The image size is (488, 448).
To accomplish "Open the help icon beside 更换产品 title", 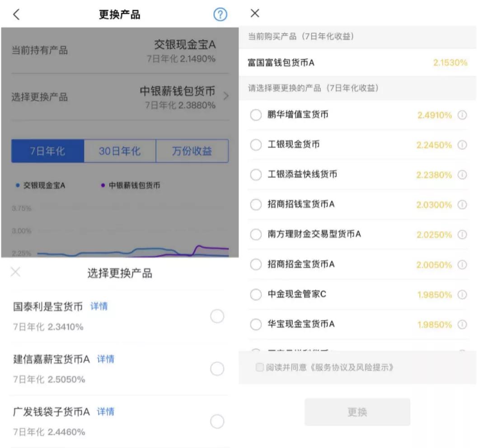I will pyautogui.click(x=220, y=14).
